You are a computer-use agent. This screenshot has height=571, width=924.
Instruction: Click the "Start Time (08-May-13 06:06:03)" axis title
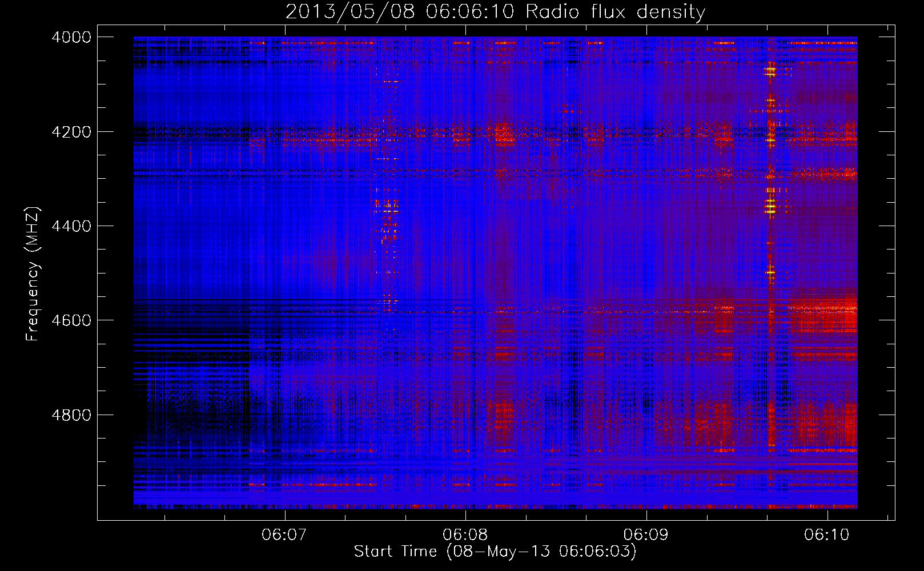pos(495,552)
